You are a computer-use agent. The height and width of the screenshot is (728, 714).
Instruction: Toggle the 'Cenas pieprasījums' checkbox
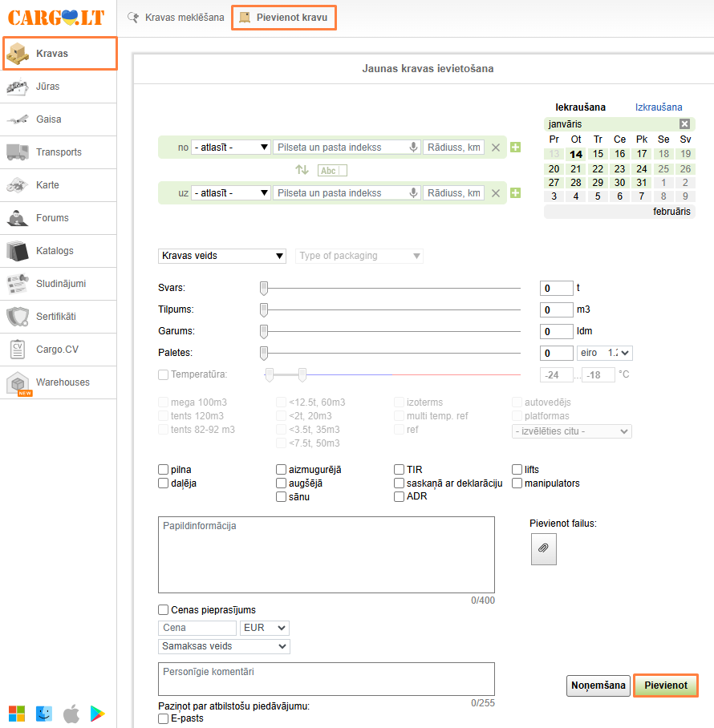coord(164,610)
